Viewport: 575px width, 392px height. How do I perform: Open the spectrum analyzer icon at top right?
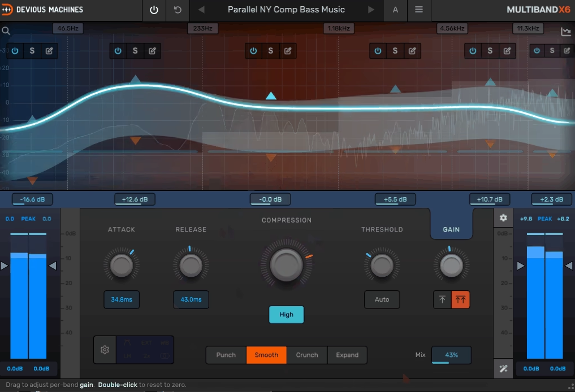565,31
